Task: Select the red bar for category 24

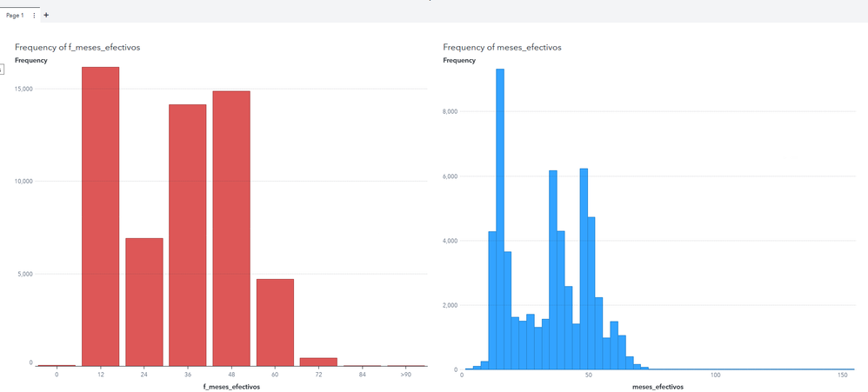Action: point(144,302)
